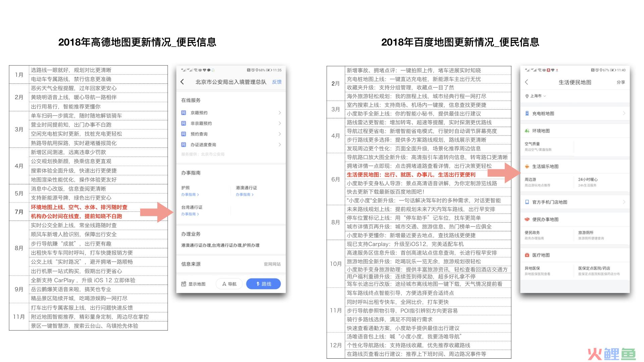Tap battery indicator in Amap status bar

pyautogui.click(x=269, y=70)
